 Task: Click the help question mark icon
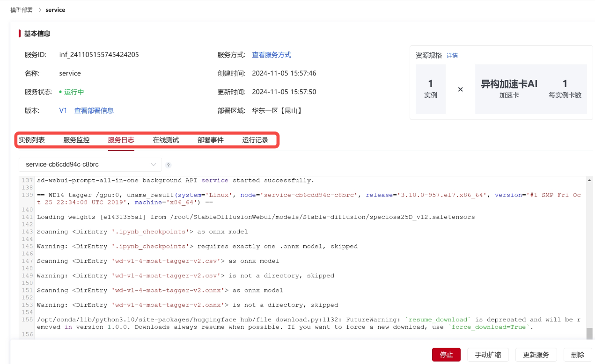point(169,165)
